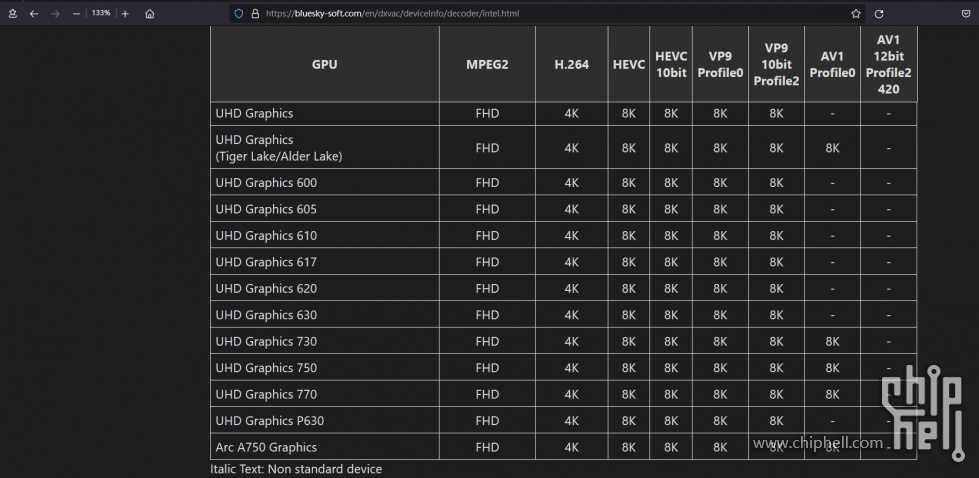Click AV1 Profile0 8K in Tiger Lake/Alder Lake row
Image resolution: width=979 pixels, height=478 pixels.
point(832,148)
